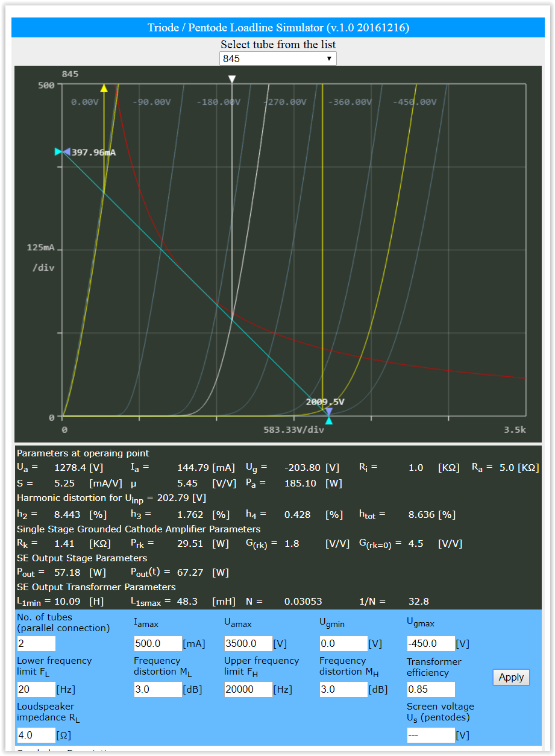555x756 pixels.
Task: Click the 125mA /div axis label
Action: point(40,257)
